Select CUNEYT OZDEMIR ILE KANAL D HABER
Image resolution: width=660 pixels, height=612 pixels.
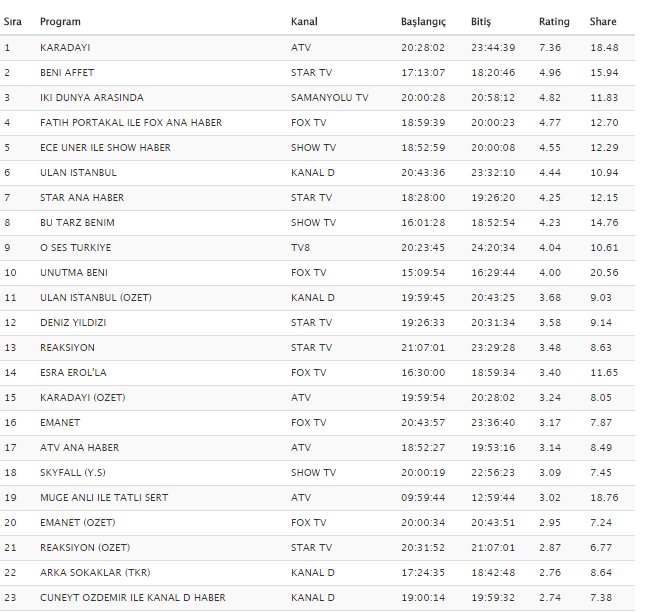pyautogui.click(x=133, y=598)
